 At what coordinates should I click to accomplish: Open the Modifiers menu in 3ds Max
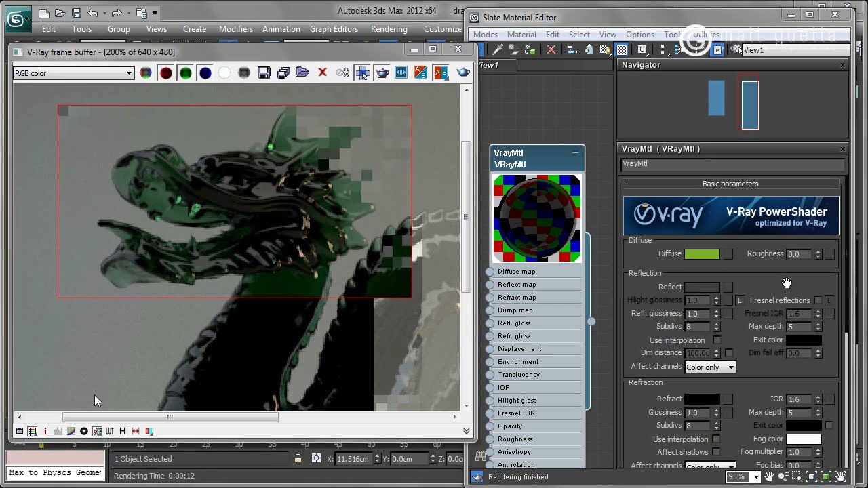coord(235,29)
